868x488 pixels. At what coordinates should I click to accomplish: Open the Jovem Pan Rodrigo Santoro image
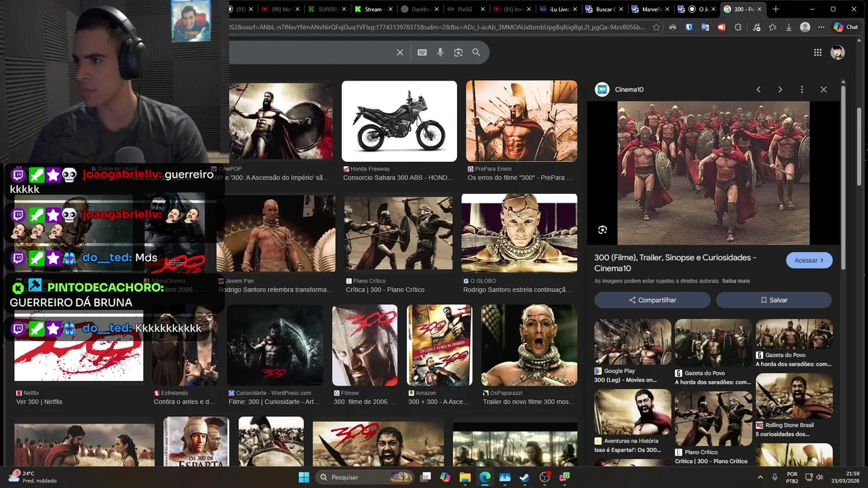[276, 234]
